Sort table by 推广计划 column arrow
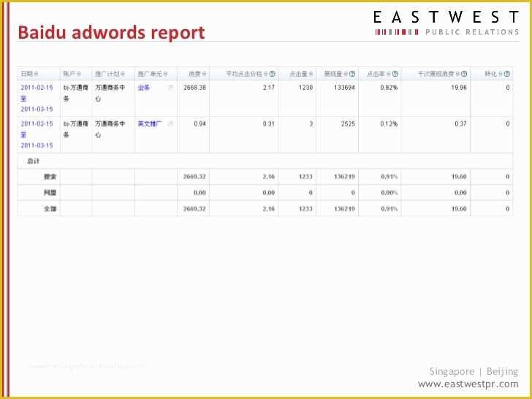Image resolution: width=532 pixels, height=399 pixels. coord(123,74)
